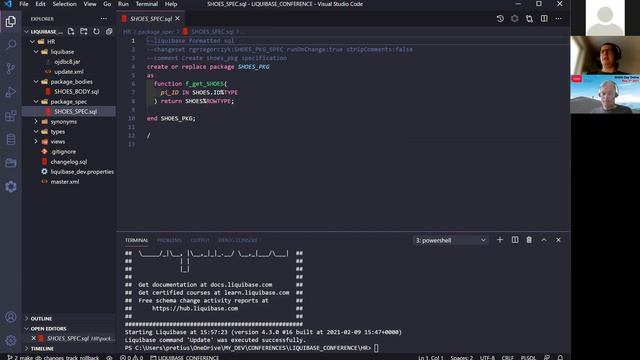Switch to the Output panel tab
Screen dimensions: 640x360
pos(200,240)
